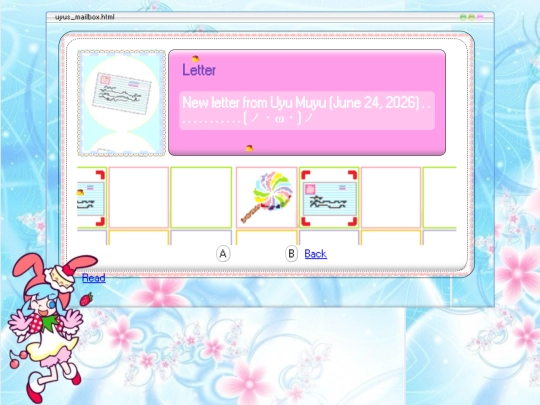Select the partially visible letter at left edge

91,198
